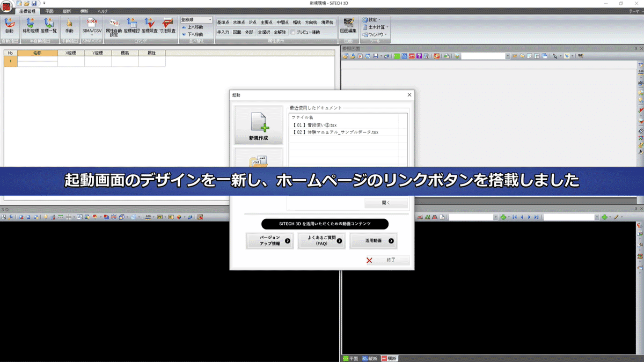Switch to the 平面 ribbon tab
The height and width of the screenshot is (362, 644).
(49, 11)
